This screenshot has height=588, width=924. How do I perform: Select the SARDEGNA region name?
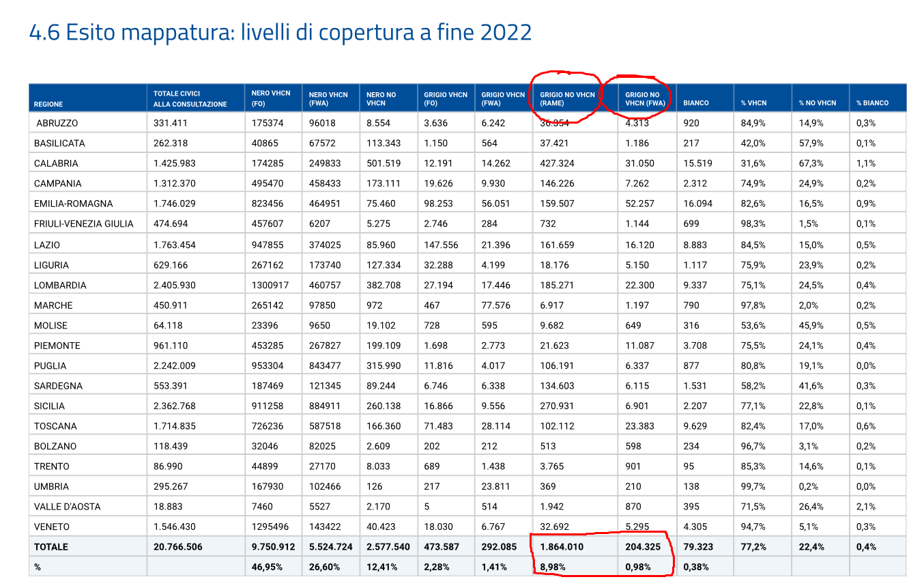point(58,386)
